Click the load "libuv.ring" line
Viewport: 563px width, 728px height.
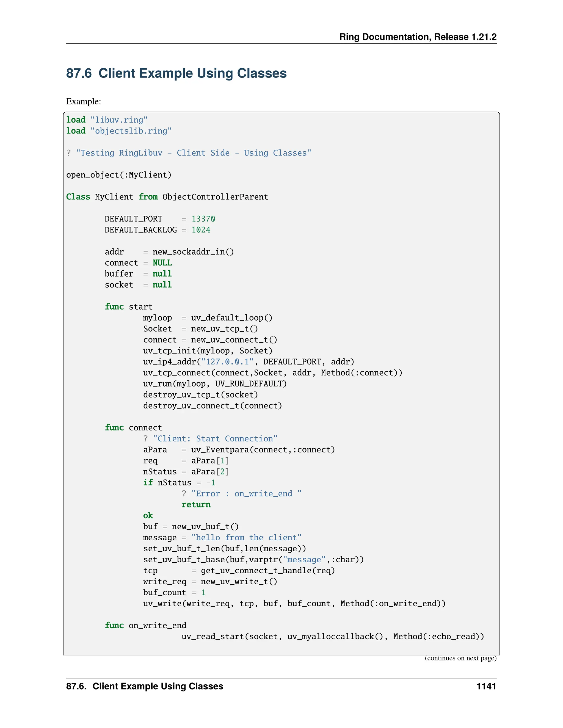point(107,120)
